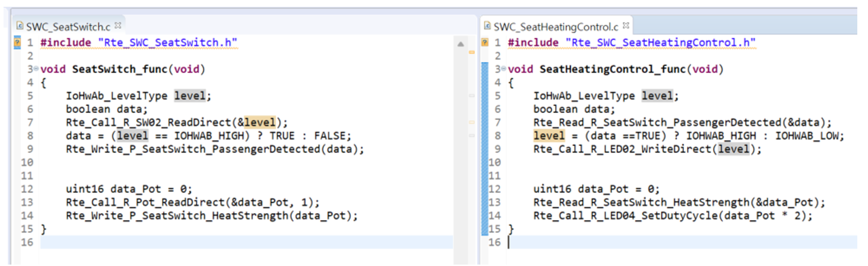Click warning marker on SeatSwitch line 1
This screenshot has height=266, width=868.
coord(17,42)
